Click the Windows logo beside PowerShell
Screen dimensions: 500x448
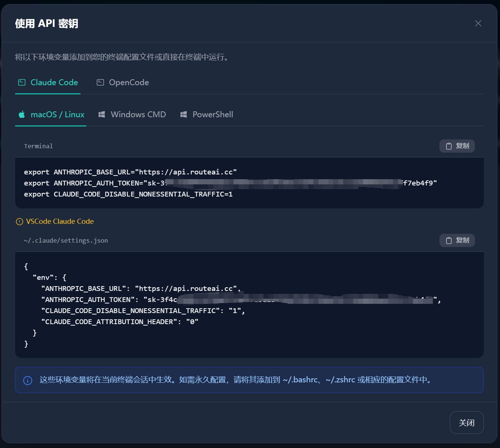coord(183,115)
